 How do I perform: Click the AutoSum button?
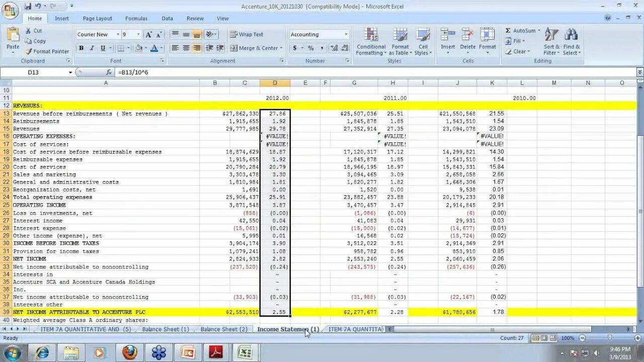coord(520,31)
